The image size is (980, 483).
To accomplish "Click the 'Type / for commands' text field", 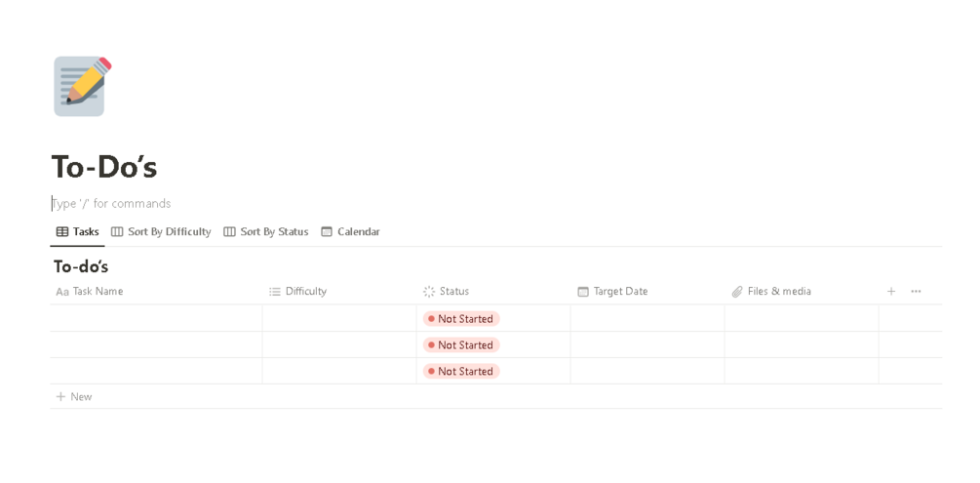I will pyautogui.click(x=112, y=204).
